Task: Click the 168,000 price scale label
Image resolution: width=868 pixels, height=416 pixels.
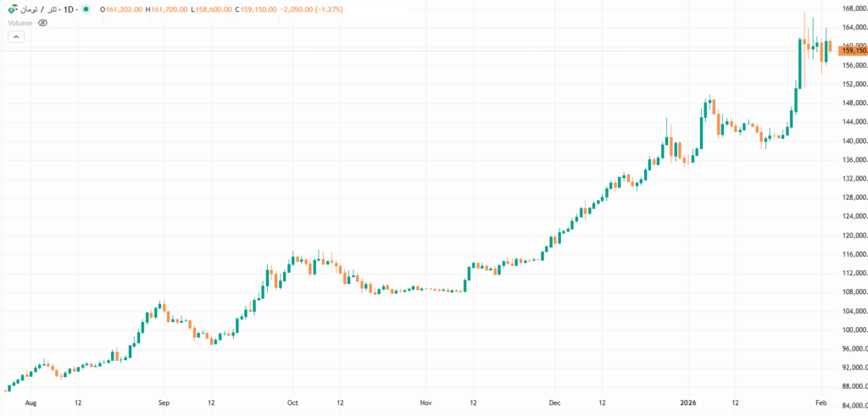Action: (x=854, y=8)
